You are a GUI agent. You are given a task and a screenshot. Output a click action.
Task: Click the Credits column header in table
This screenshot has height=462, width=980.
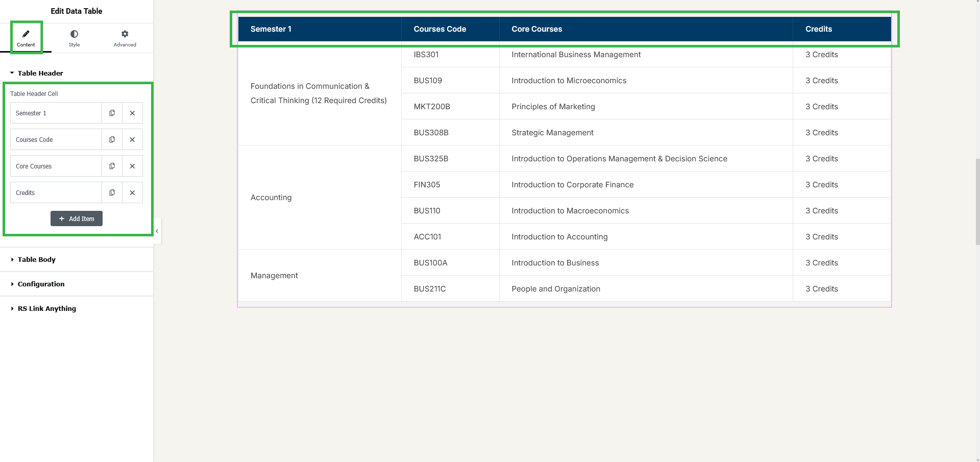[x=819, y=29]
